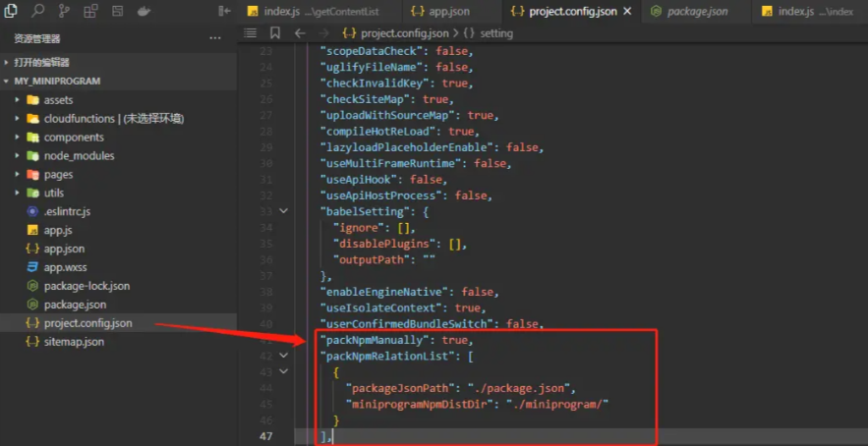Open the explorer more actions ellipsis
The width and height of the screenshot is (868, 446).
click(215, 38)
